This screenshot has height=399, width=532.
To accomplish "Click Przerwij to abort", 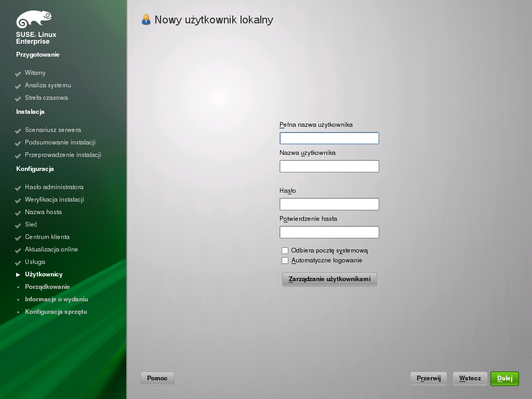I will coord(429,378).
